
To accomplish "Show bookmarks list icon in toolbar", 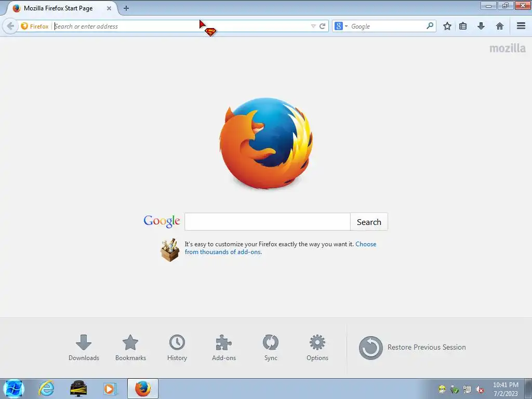I will (463, 26).
